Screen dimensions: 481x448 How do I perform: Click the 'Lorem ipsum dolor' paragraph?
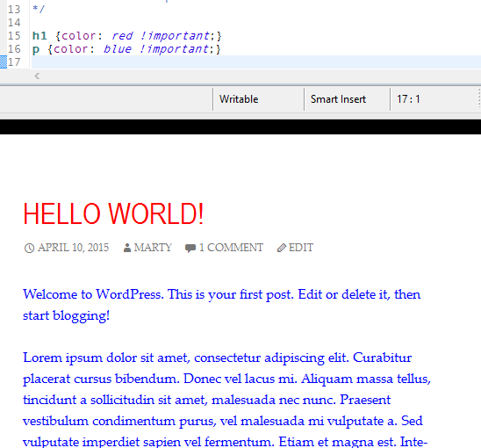point(226,399)
